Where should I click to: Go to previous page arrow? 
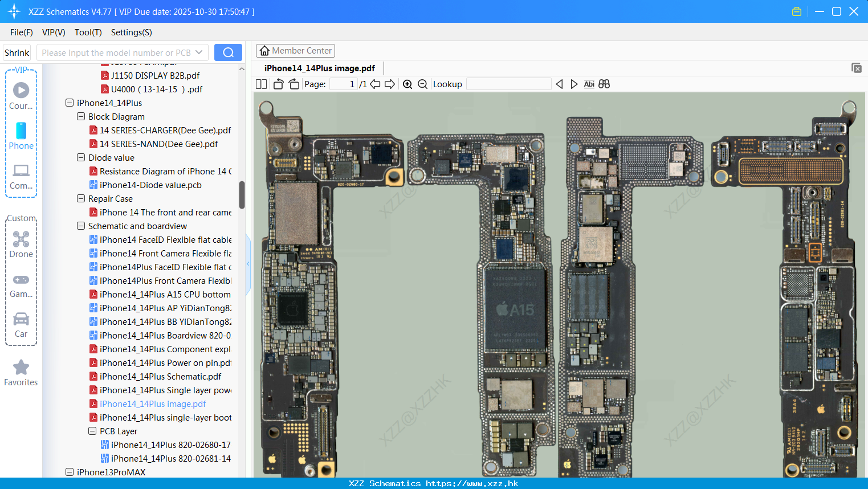(x=375, y=84)
